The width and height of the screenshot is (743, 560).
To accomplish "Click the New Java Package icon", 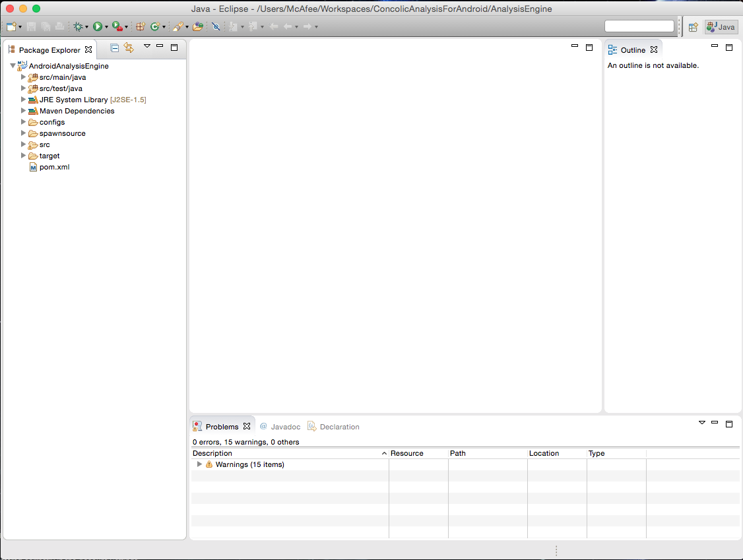I will tap(141, 26).
